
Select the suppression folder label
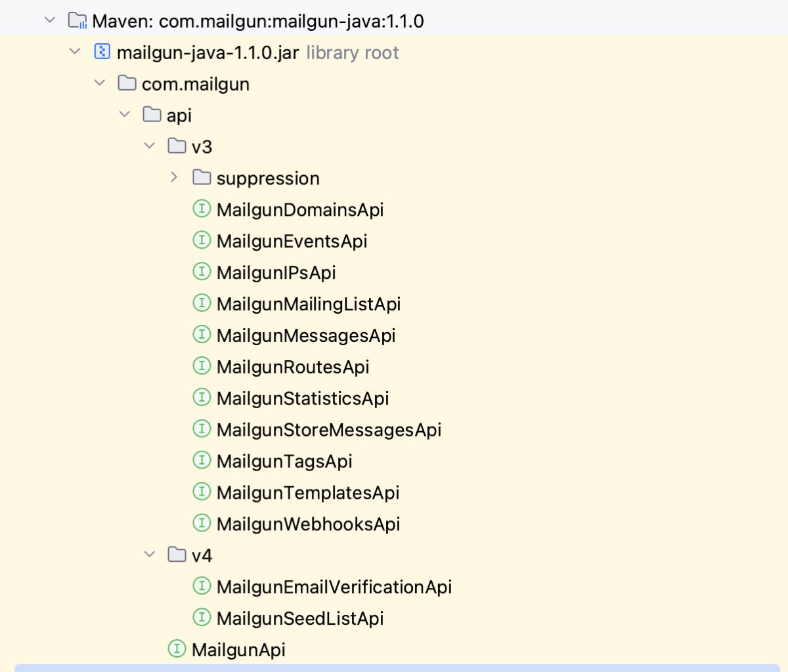click(268, 178)
